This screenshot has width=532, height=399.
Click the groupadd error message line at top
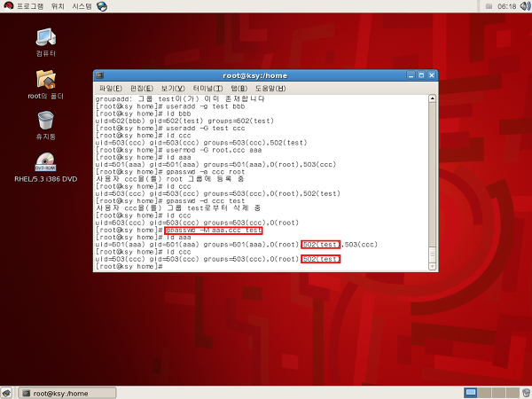tap(180, 99)
